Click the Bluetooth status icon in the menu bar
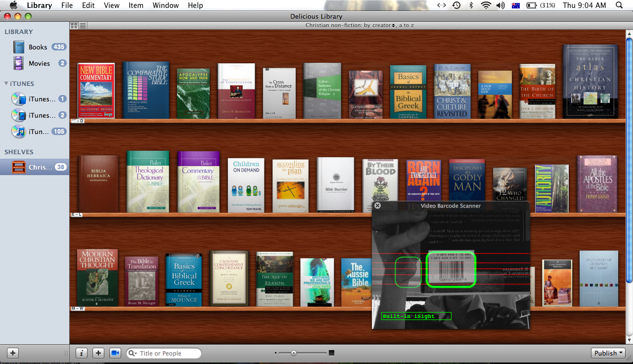Screen dimensions: 633x364 [x=471, y=5]
